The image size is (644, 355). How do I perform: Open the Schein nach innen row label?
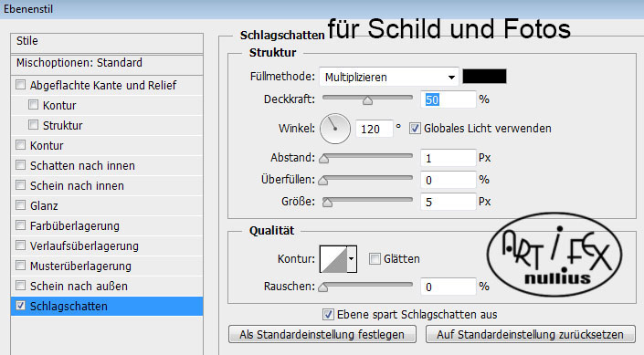point(77,186)
